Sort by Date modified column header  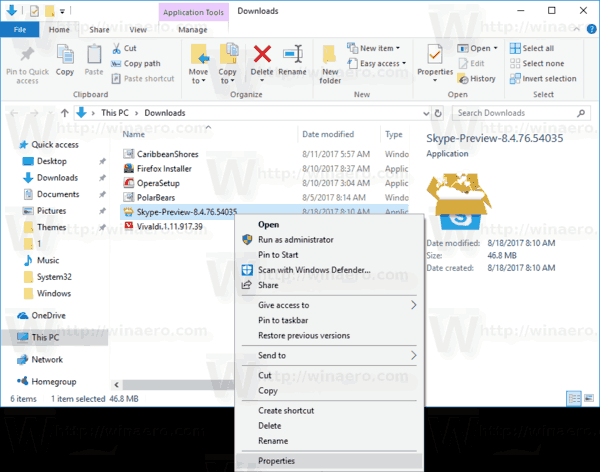328,134
